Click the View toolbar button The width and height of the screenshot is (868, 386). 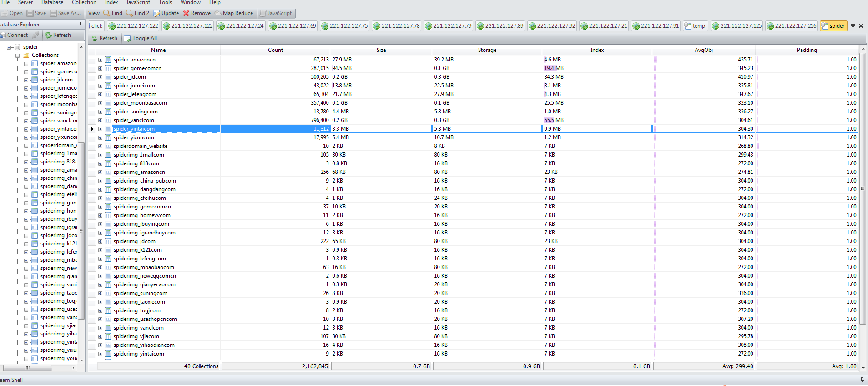(94, 13)
